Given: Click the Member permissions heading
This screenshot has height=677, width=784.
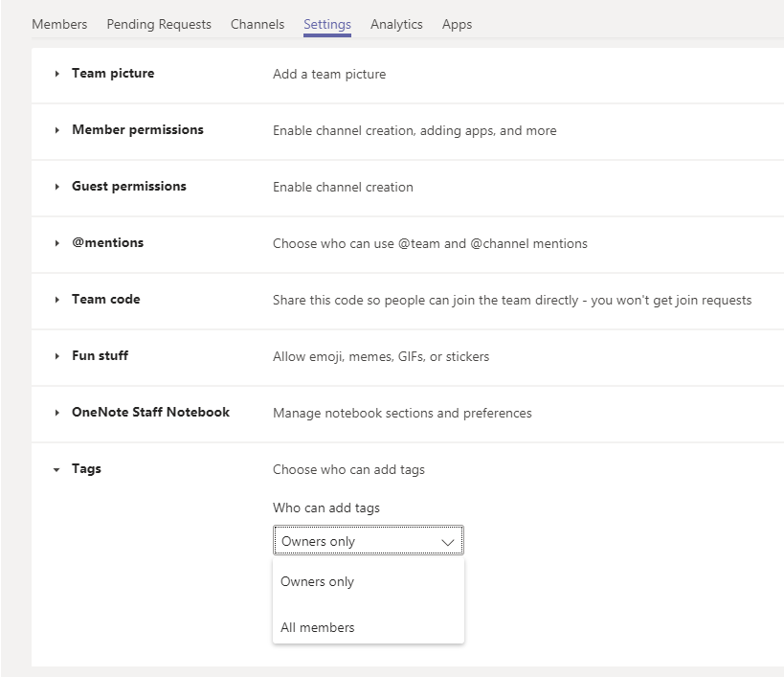Looking at the screenshot, I should click(x=138, y=130).
